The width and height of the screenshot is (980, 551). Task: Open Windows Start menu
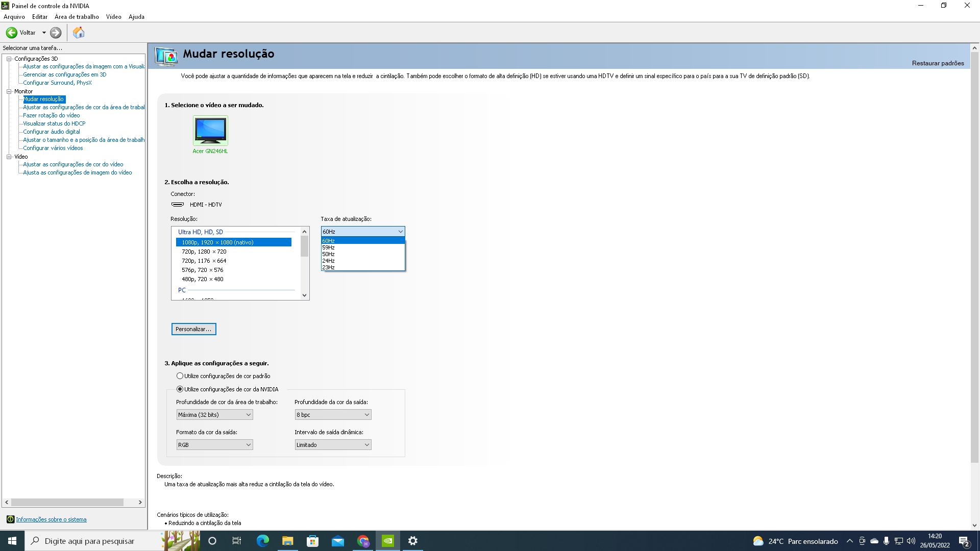tap(12, 541)
